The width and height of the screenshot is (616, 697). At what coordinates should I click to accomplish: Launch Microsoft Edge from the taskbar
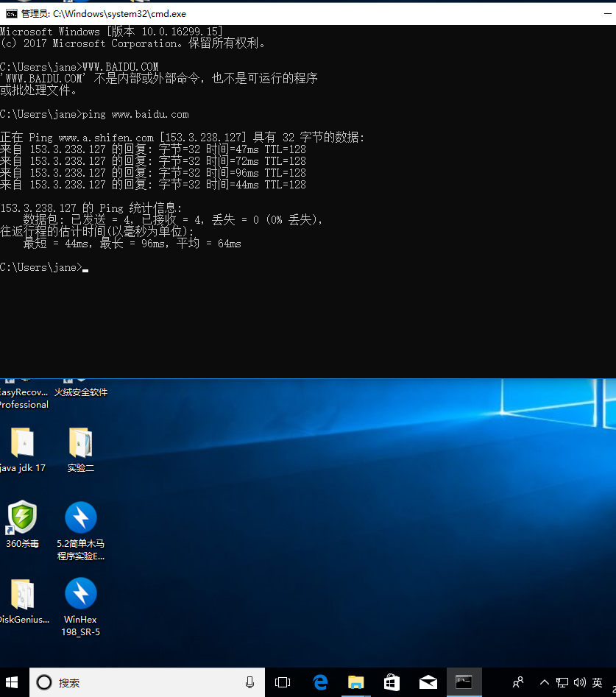click(x=320, y=682)
